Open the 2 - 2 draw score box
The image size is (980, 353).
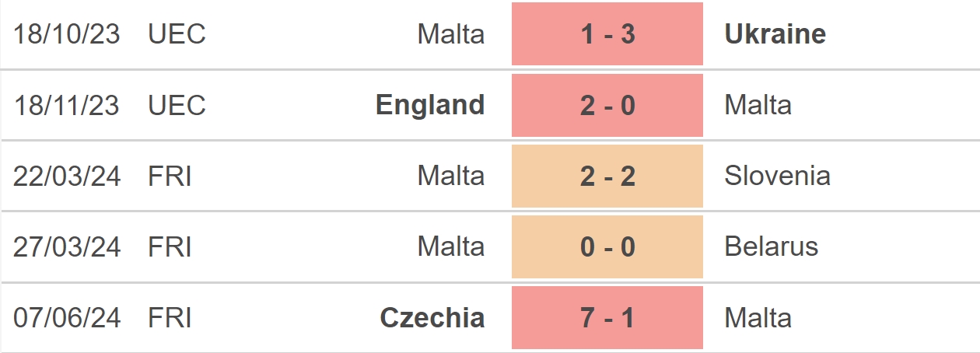(x=607, y=176)
